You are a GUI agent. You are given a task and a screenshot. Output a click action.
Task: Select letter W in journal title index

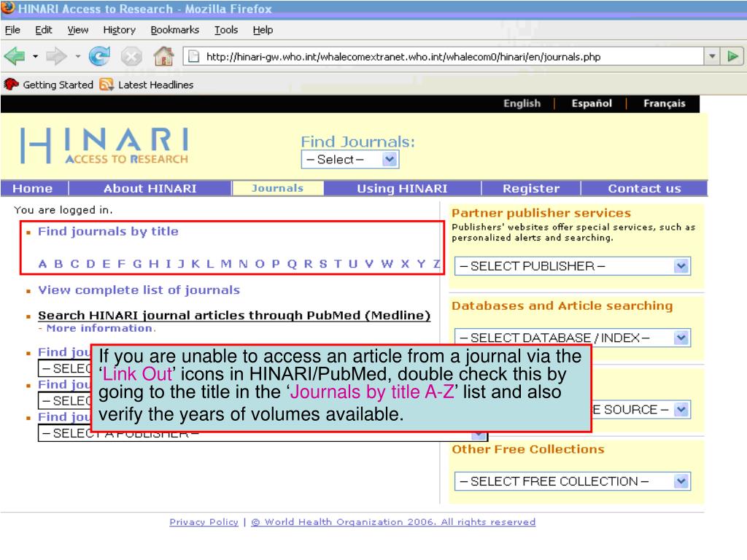pyautogui.click(x=387, y=264)
